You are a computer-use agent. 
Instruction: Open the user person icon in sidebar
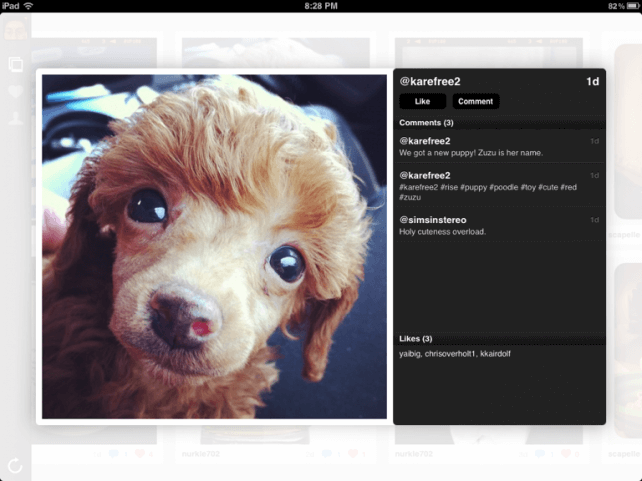point(16,118)
